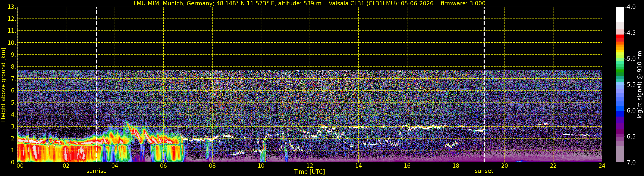This screenshot has height=176, width=644.
Task: Click the 12 hour tick label
Action: [x=310, y=166]
